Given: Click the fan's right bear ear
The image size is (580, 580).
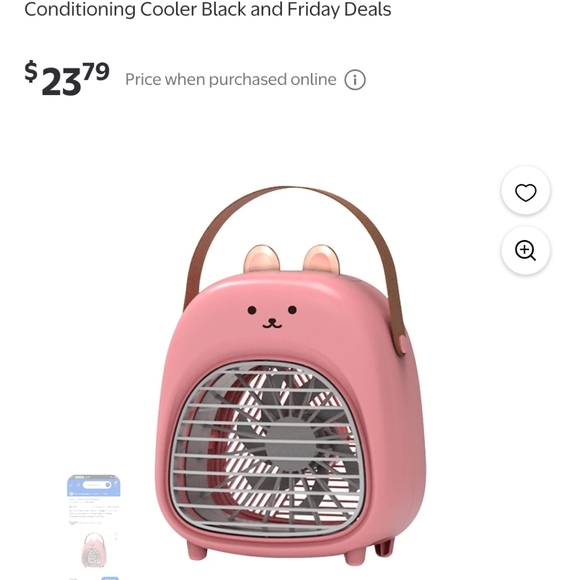Looking at the screenshot, I should coord(321,259).
